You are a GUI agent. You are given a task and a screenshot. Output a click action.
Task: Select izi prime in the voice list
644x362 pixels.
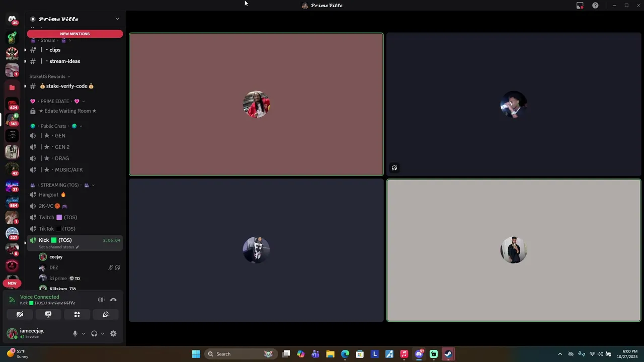(80, 278)
